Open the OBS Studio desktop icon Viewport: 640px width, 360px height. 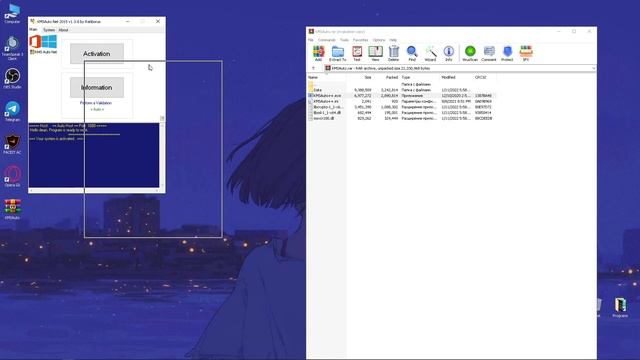pos(12,78)
